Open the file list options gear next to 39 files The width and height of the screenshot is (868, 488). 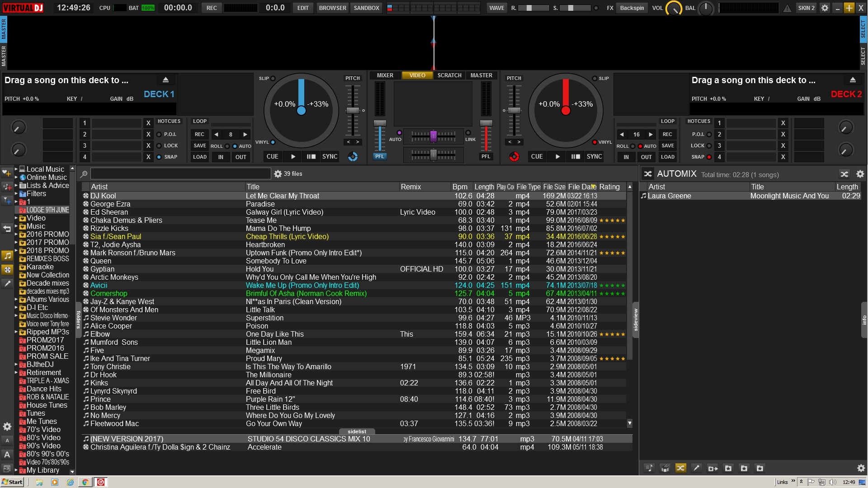click(278, 174)
